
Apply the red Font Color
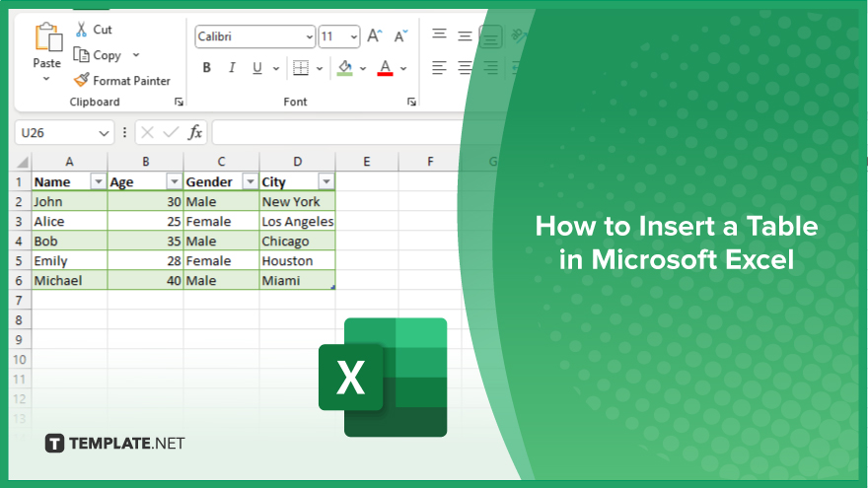386,68
